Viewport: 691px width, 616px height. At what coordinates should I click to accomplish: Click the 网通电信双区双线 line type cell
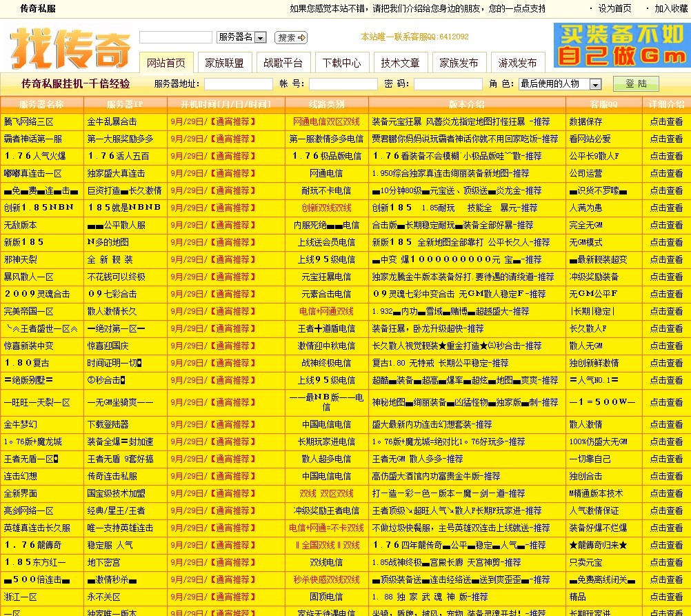pos(326,121)
